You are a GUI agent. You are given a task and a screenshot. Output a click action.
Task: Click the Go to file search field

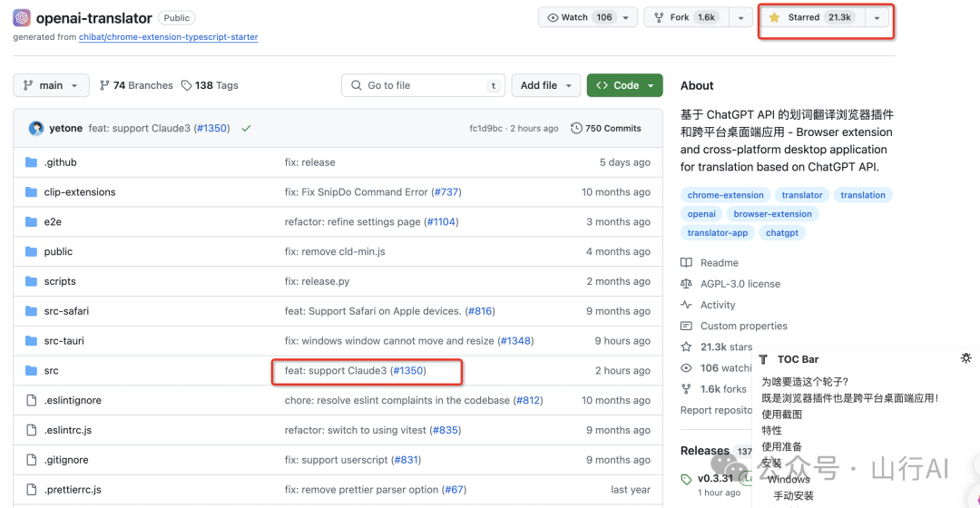point(422,85)
